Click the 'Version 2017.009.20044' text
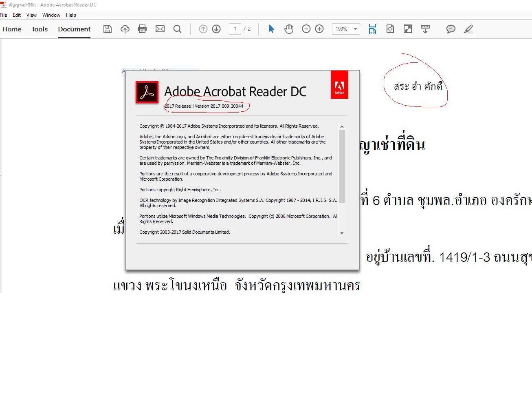 [x=219, y=106]
